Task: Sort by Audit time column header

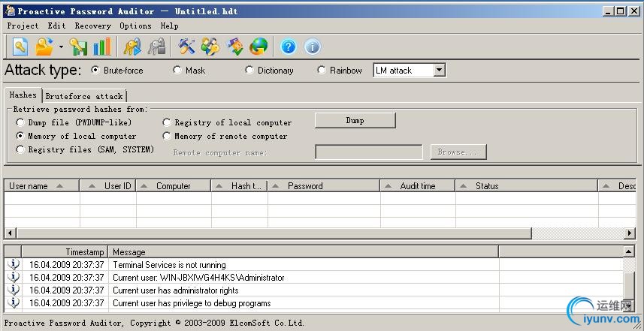Action: pyautogui.click(x=418, y=186)
